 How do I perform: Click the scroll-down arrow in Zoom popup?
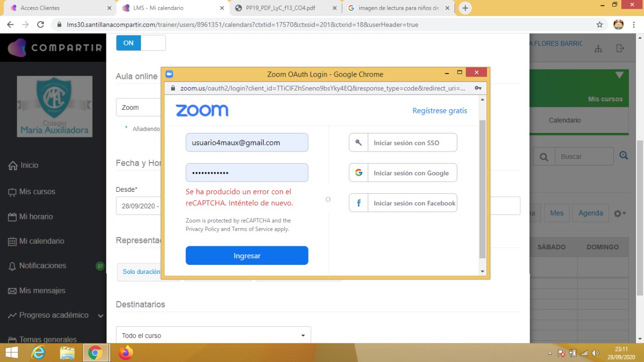coord(482,271)
